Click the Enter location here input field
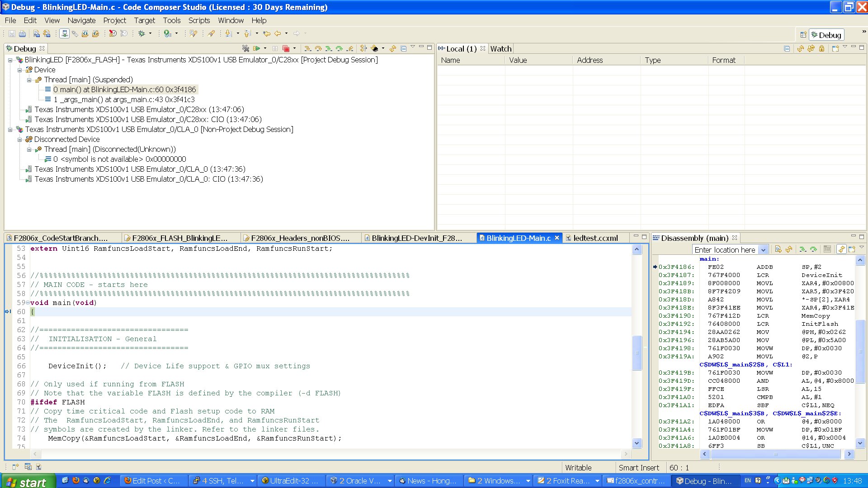The width and height of the screenshot is (868, 488). [726, 250]
